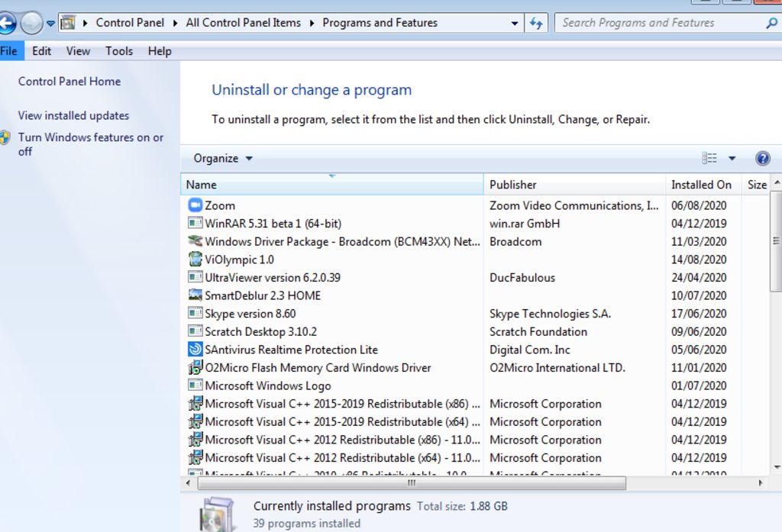Click the horizontal scrollbar right arrow
Image resolution: width=782 pixels, height=532 pixels.
pos(760,482)
